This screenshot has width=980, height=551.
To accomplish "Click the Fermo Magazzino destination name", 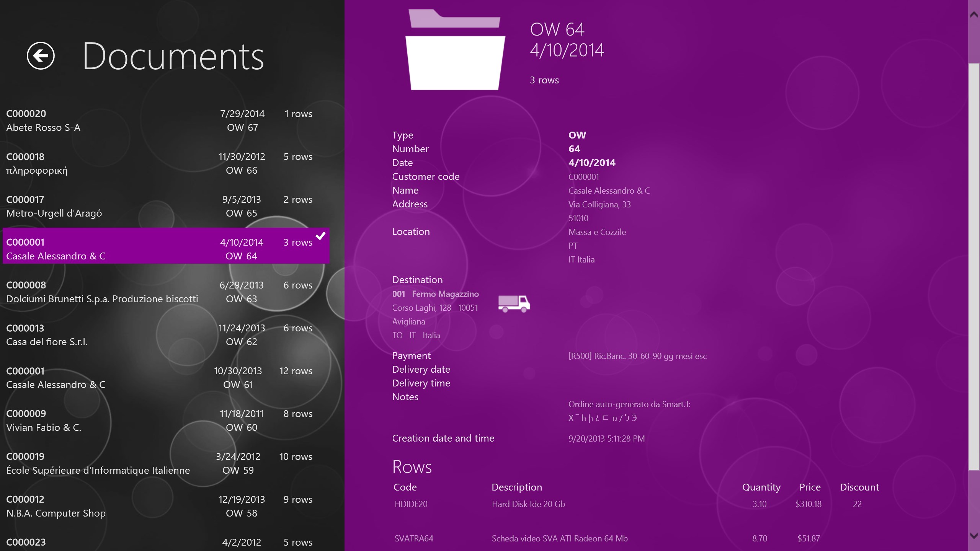I will pos(445,294).
